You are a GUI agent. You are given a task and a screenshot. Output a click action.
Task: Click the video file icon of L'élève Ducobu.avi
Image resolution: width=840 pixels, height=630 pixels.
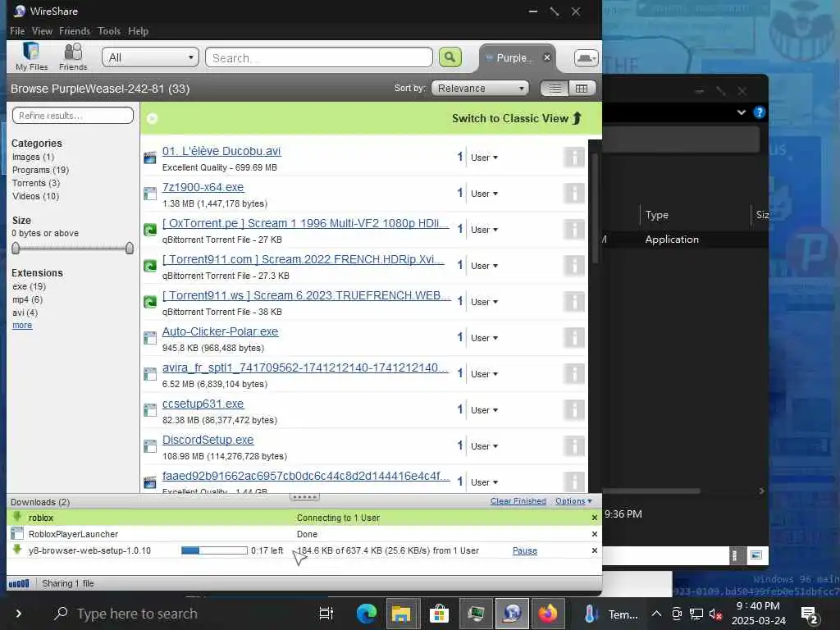point(150,157)
